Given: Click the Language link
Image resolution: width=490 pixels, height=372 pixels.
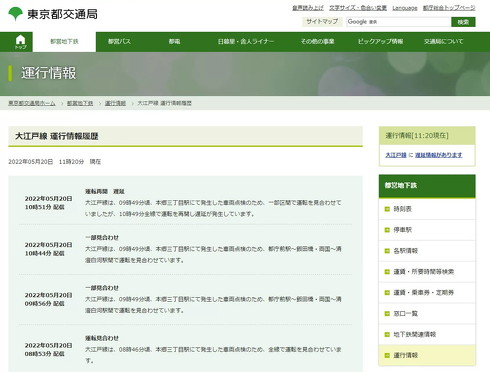Looking at the screenshot, I should pos(405,8).
